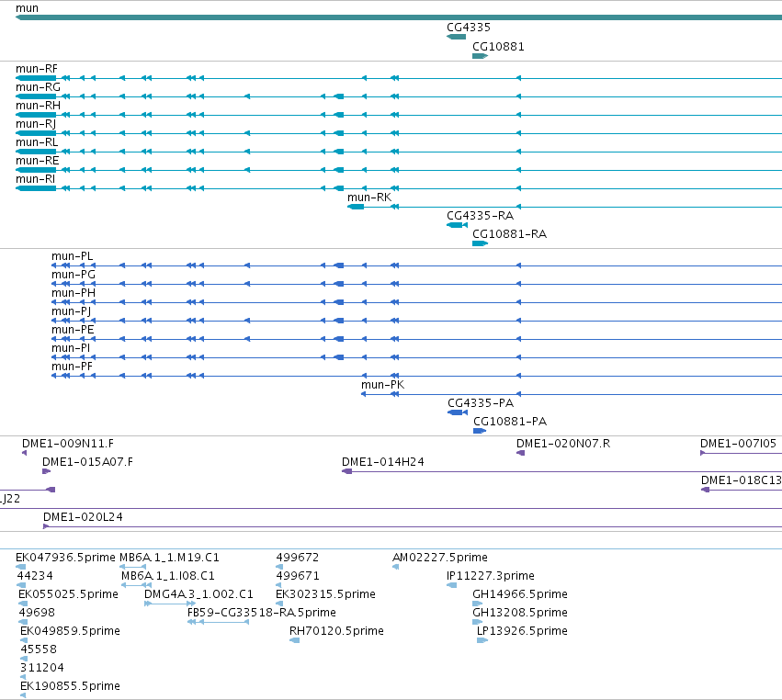Viewport: 782px width, 700px height.
Task: Select the CG10881-PA protein glyph
Action: coord(480,431)
